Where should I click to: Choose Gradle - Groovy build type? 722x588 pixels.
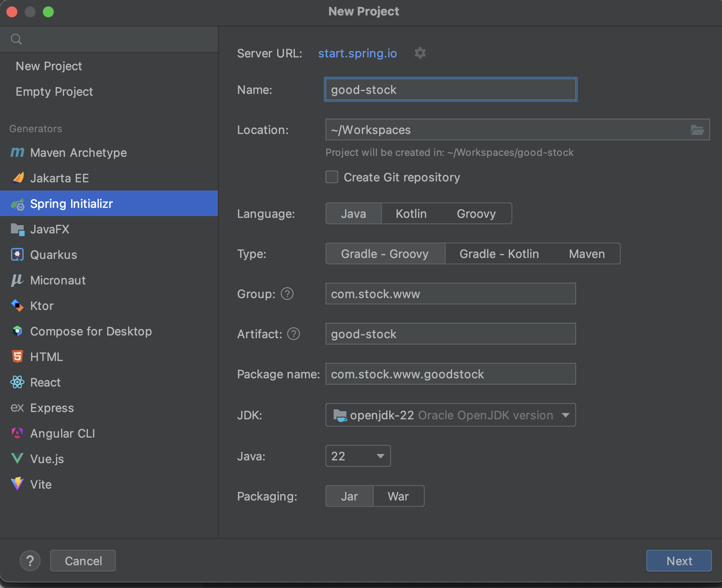click(x=385, y=253)
